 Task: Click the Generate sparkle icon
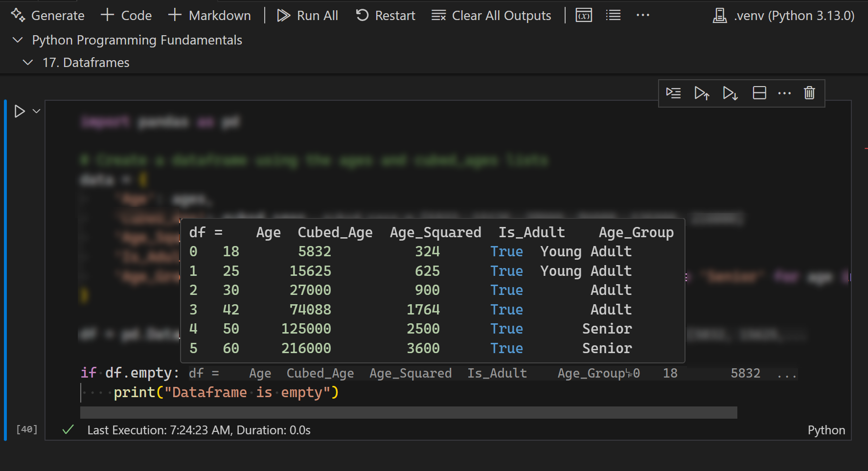[x=18, y=15]
